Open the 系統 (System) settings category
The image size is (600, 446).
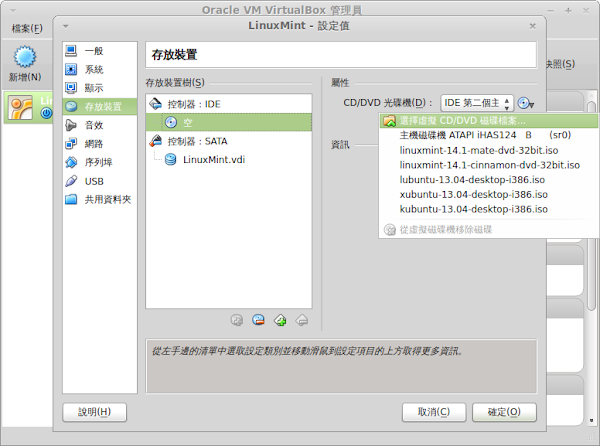coord(99,69)
